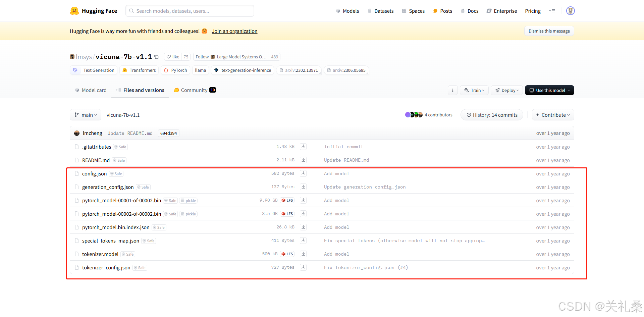
Task: Click the lmzheng avatar in commit row
Action: click(x=77, y=133)
